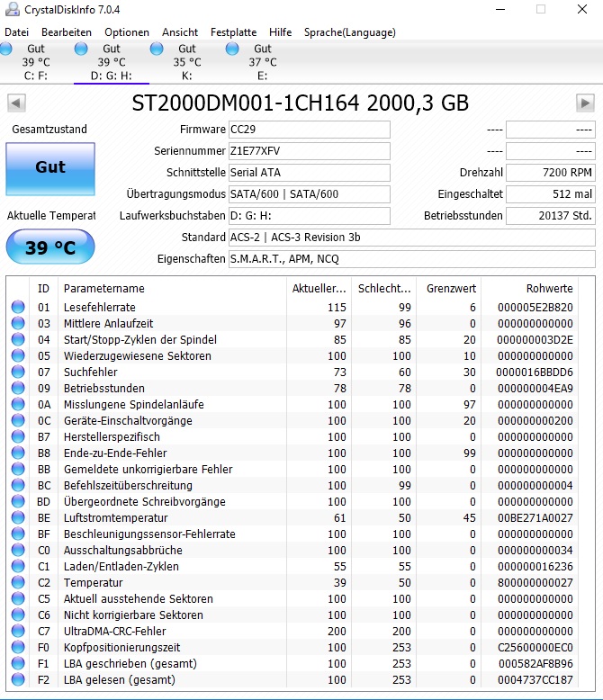Viewport: 603px width, 700px height.
Task: Open the Optionen menu
Action: pyautogui.click(x=127, y=32)
